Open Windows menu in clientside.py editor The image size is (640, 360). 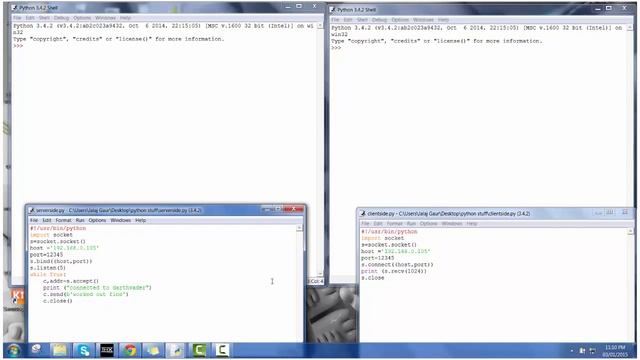click(x=452, y=224)
